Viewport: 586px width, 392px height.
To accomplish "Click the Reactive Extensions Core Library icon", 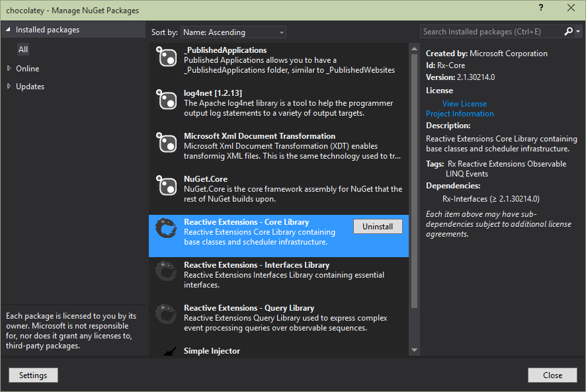I will (x=166, y=228).
